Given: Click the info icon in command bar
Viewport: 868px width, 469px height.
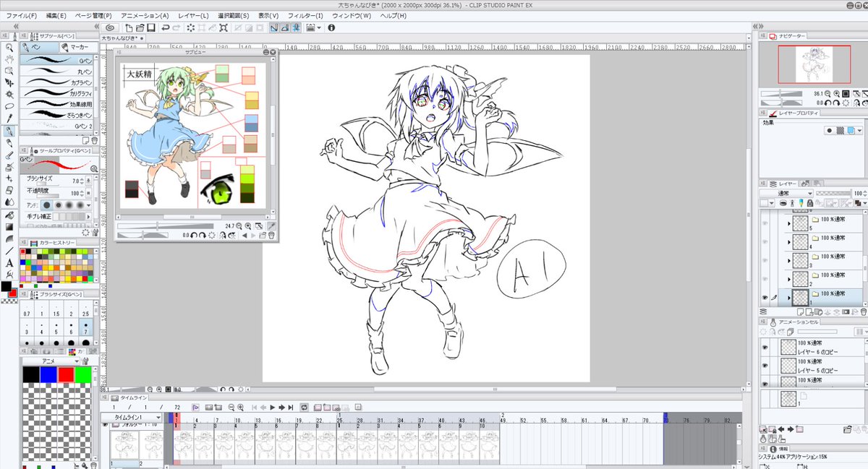Looking at the screenshot, I should pyautogui.click(x=331, y=27).
